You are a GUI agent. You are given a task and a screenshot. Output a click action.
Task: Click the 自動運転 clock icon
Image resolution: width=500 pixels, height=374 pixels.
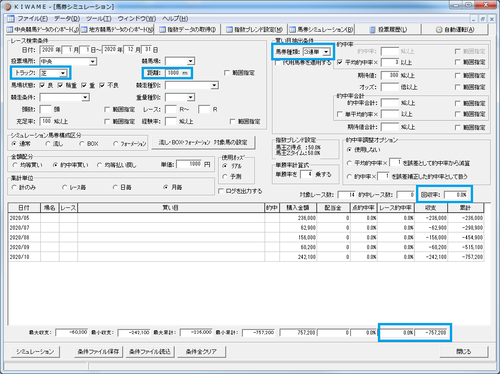pyautogui.click(x=439, y=30)
